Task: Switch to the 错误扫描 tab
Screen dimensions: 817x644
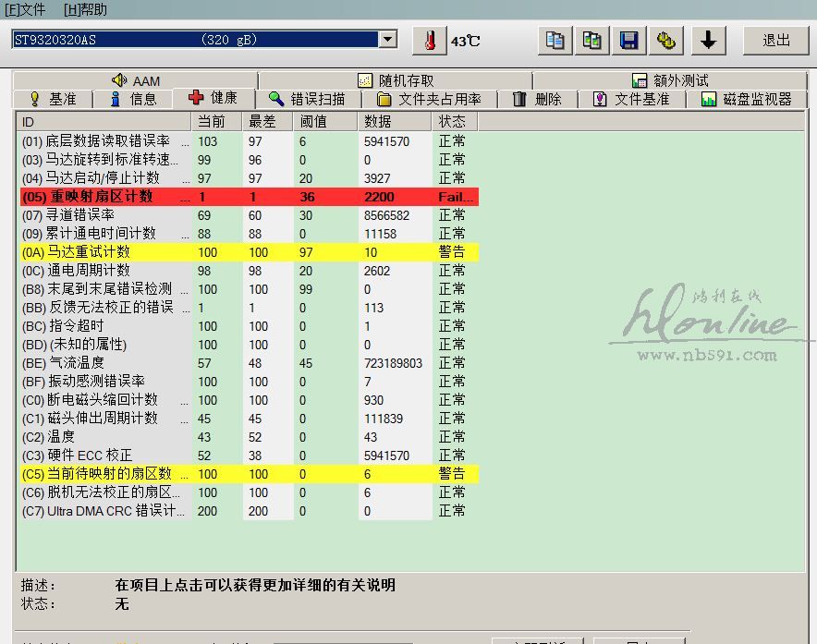Action: pos(307,99)
